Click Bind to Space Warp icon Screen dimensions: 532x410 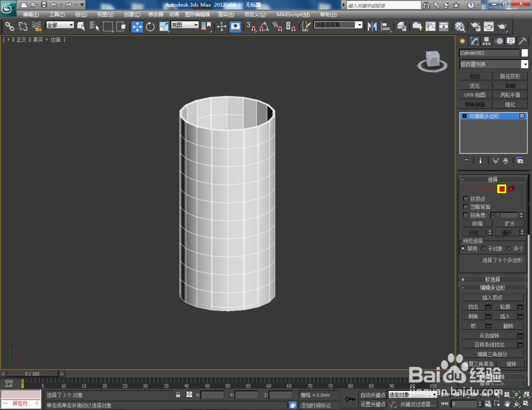36,26
